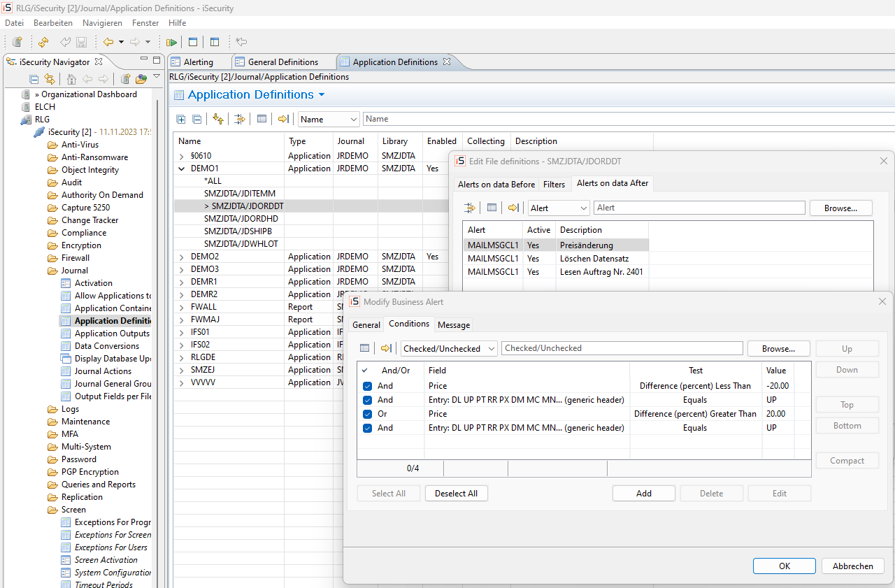Click yellow arrow icon left of Checked/Unchecked dropdown
This screenshot has width=895, height=588.
click(386, 348)
